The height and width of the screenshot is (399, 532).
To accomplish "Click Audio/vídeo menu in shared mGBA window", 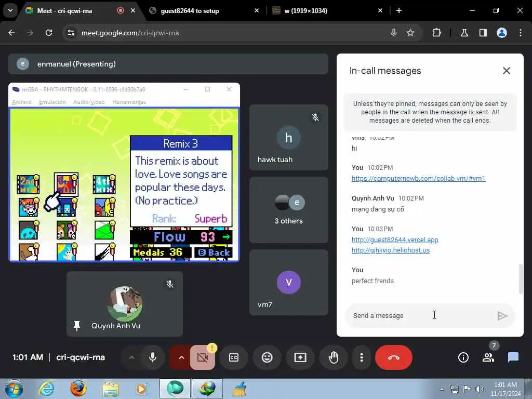I will click(89, 102).
